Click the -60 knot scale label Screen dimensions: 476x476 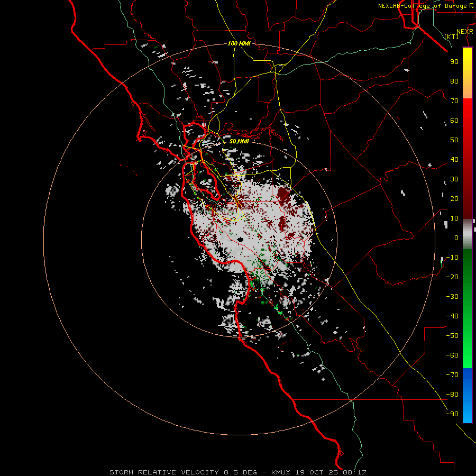452,355
